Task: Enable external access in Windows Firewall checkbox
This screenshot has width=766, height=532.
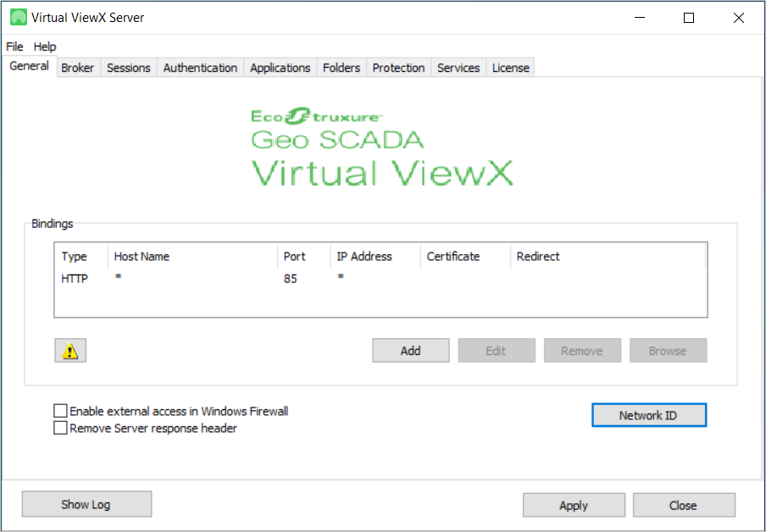Action: 60,411
